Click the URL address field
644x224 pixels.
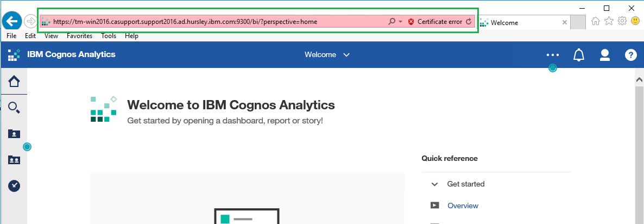(x=218, y=22)
